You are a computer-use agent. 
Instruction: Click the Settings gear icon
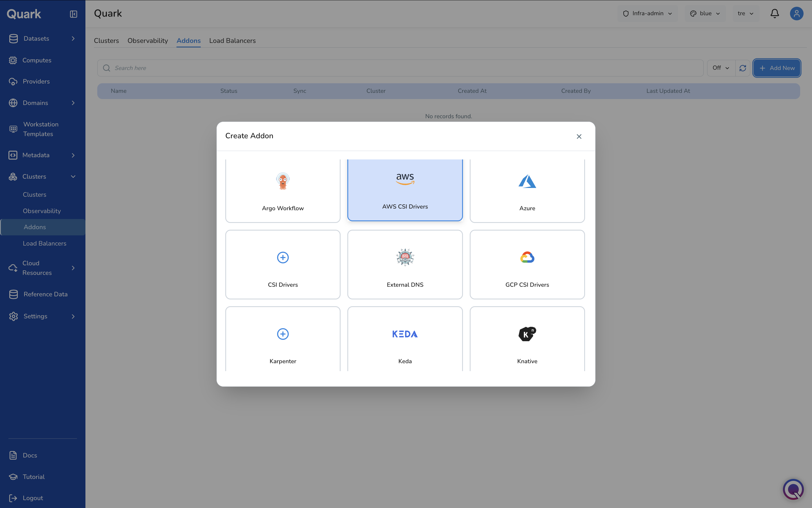click(14, 316)
